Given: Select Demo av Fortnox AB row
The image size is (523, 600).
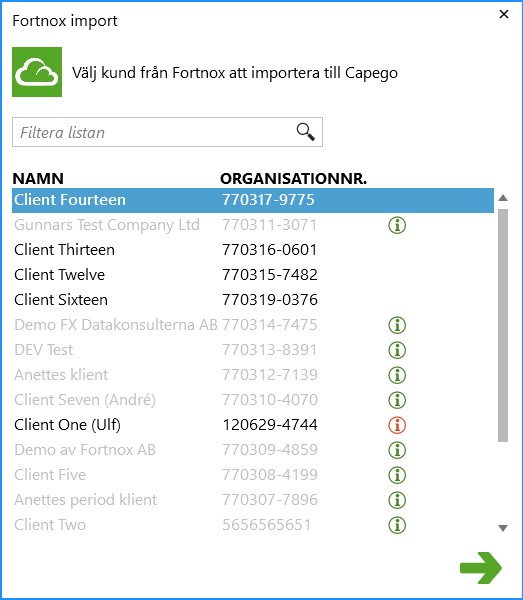Looking at the screenshot, I should coord(253,450).
